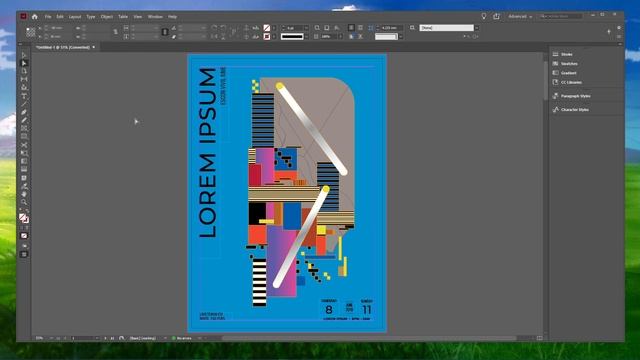Open the Swatches panel
The image size is (640, 360).
coord(569,64)
